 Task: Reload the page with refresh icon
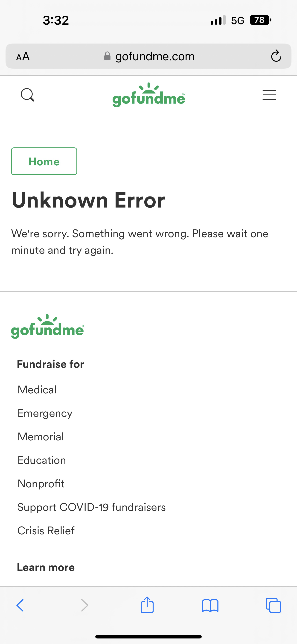(x=276, y=56)
